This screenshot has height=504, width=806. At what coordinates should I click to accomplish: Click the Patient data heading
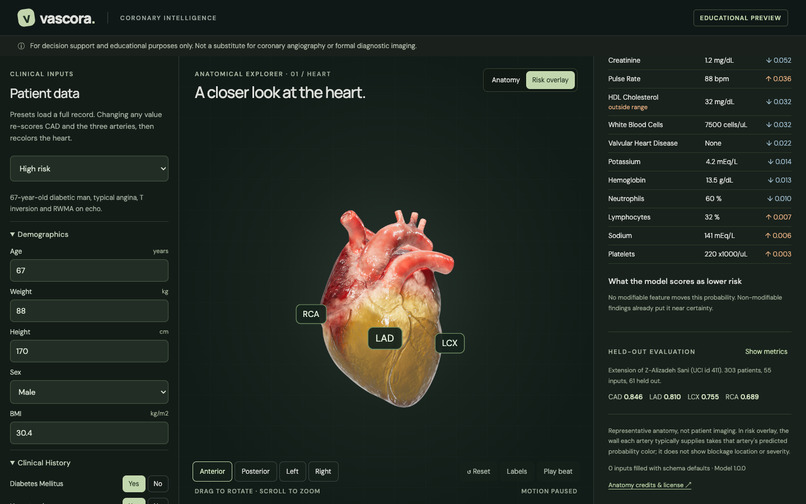(x=45, y=94)
